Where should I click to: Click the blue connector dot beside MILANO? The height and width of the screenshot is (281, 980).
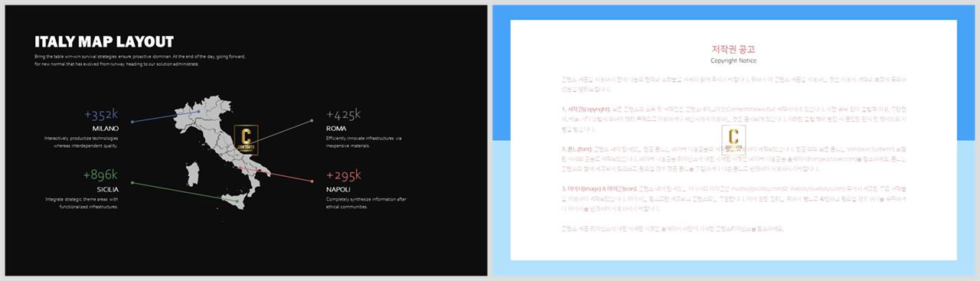pos(132,121)
